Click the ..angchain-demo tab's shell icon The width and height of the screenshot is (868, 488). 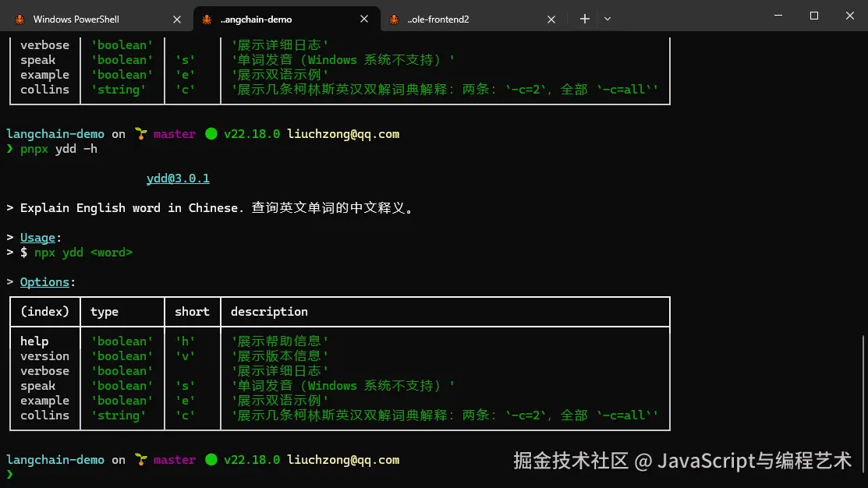point(207,19)
